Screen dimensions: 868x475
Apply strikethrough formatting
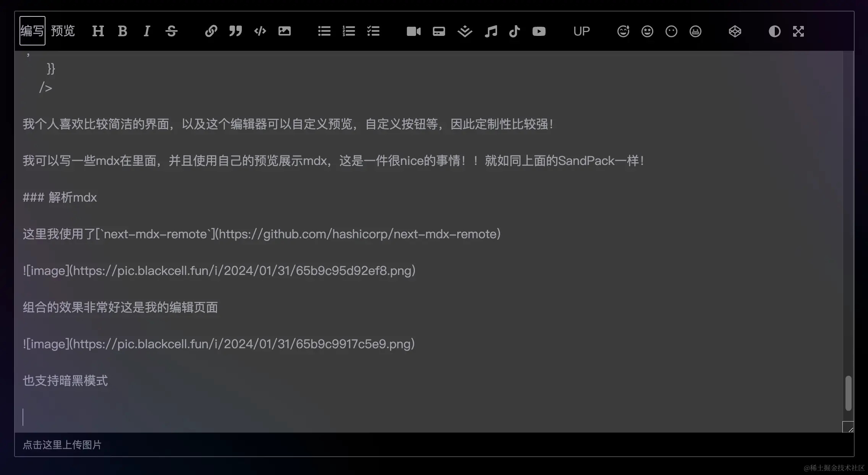click(172, 31)
